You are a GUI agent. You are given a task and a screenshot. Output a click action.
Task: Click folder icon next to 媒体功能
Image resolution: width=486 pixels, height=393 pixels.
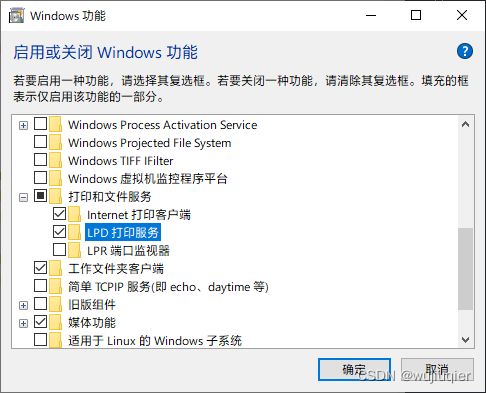(56, 322)
